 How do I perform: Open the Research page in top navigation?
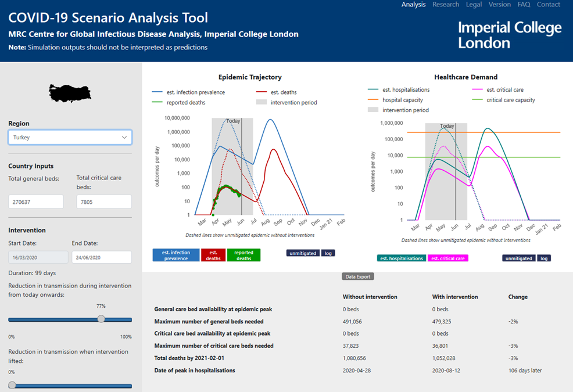(x=445, y=5)
